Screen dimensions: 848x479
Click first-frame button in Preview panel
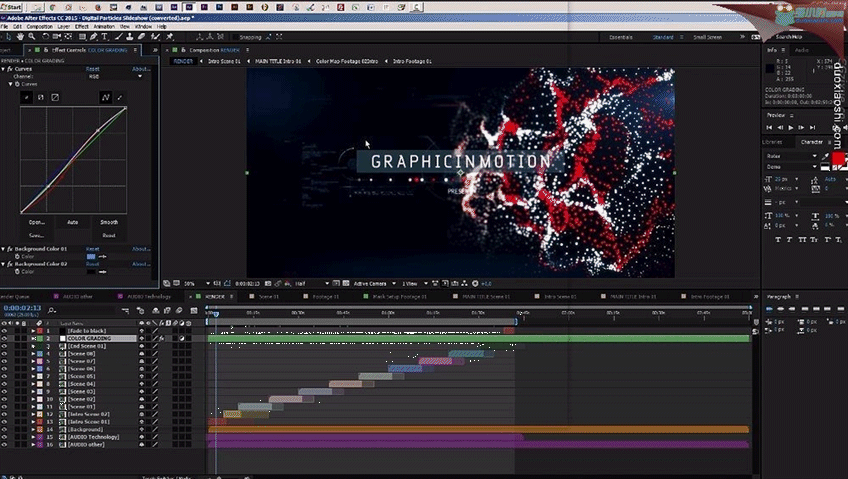769,128
